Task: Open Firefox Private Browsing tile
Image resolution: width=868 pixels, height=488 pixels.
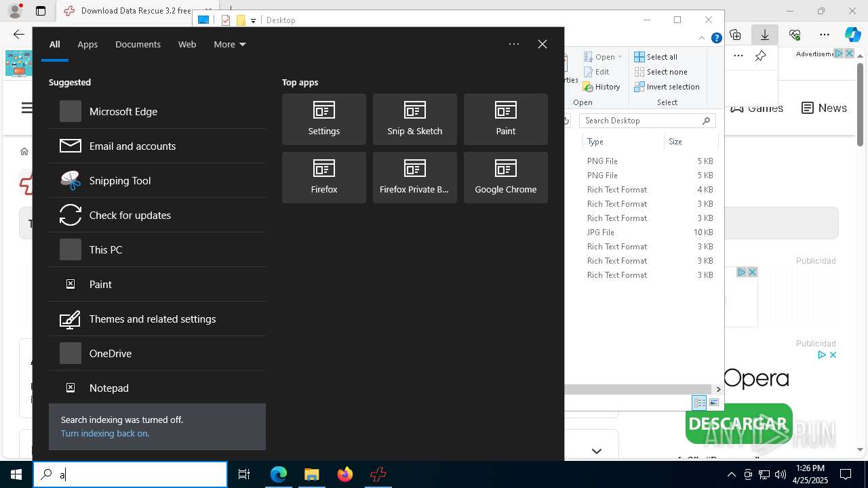Action: (415, 178)
